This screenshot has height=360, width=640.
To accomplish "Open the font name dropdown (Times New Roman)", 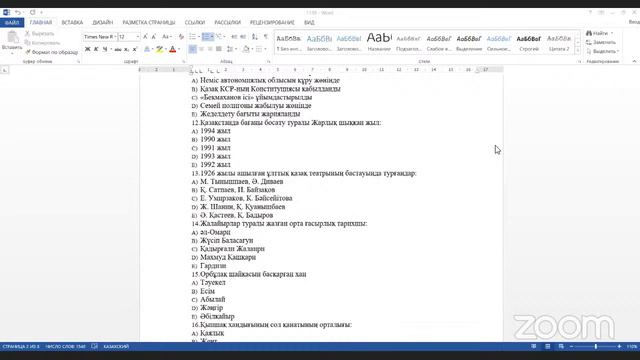I will (x=116, y=37).
